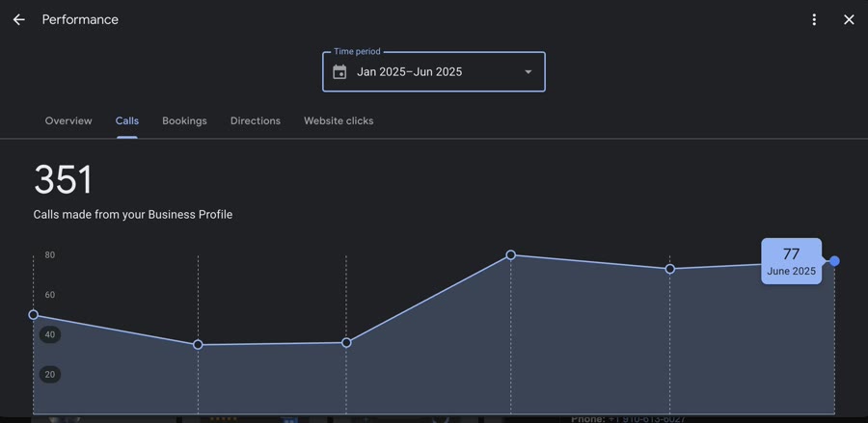Click the calendar icon in Time period
This screenshot has height=423, width=868.
[339, 72]
